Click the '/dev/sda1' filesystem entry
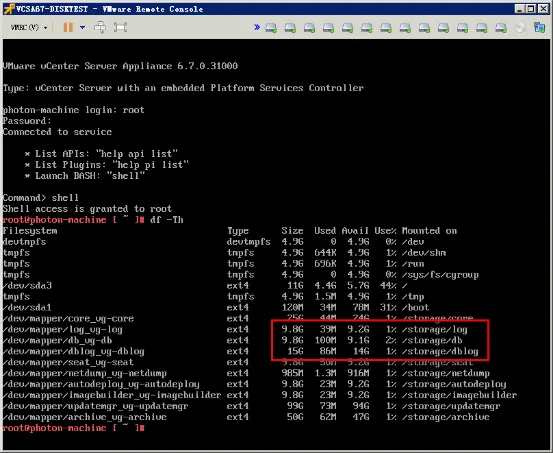Viewport: 553px width, 453px height. pyautogui.click(x=27, y=307)
